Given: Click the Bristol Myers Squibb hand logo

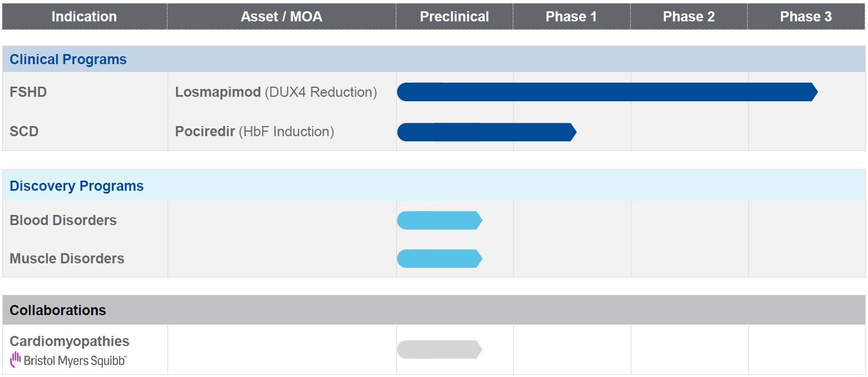Looking at the screenshot, I should pos(15,360).
